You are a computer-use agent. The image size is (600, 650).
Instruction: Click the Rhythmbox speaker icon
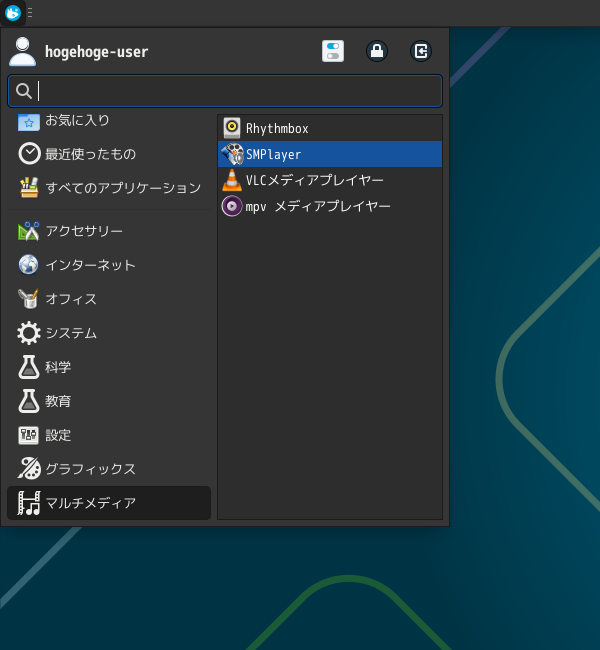coord(232,128)
